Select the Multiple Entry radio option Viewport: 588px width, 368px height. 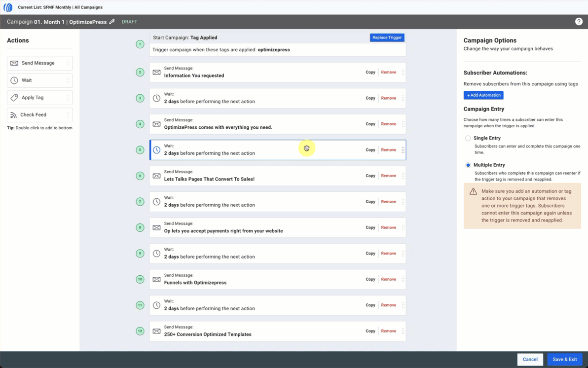468,165
